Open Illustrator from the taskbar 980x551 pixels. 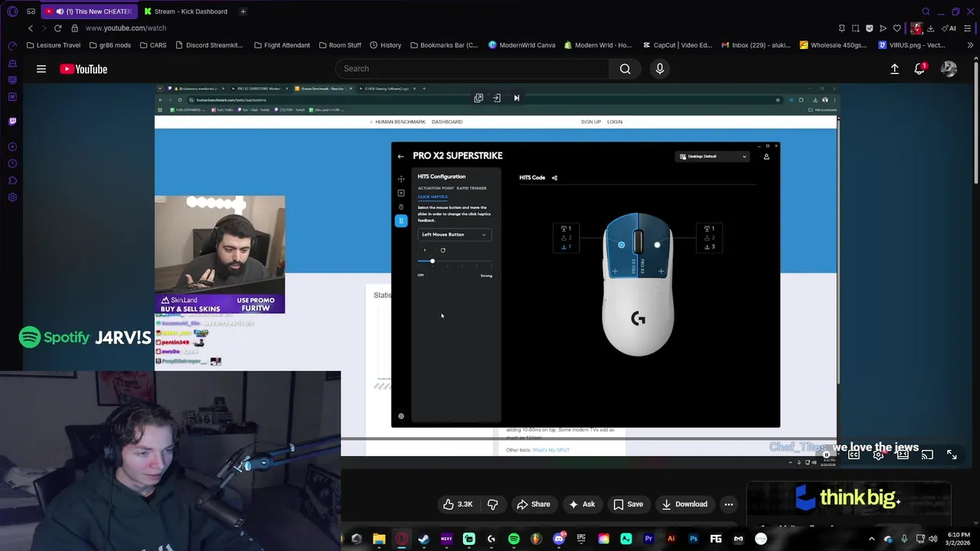[671, 539]
